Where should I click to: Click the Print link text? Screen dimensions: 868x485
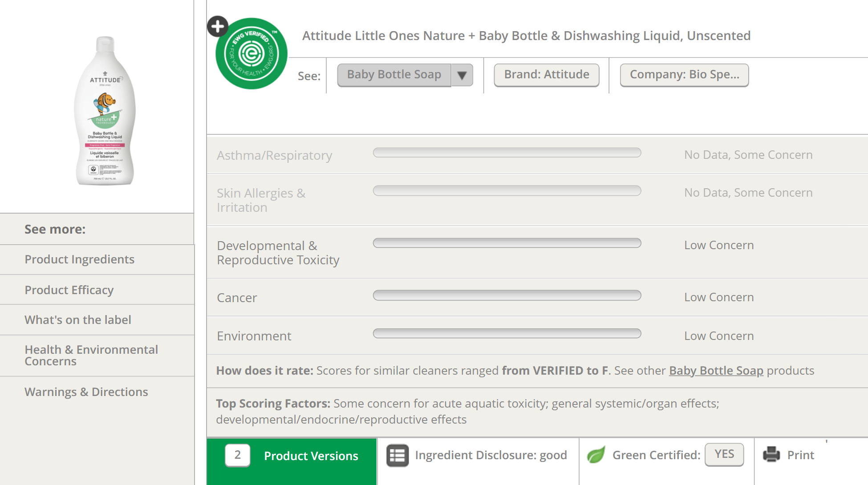[800, 455]
